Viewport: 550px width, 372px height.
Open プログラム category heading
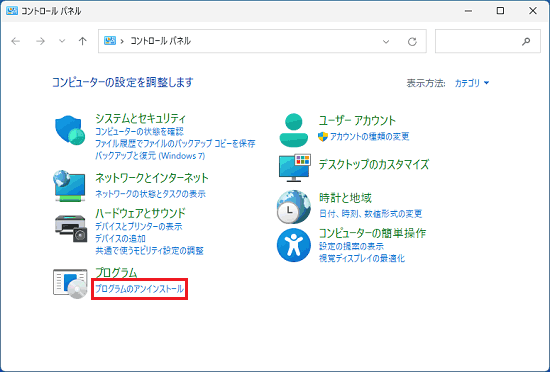click(116, 273)
